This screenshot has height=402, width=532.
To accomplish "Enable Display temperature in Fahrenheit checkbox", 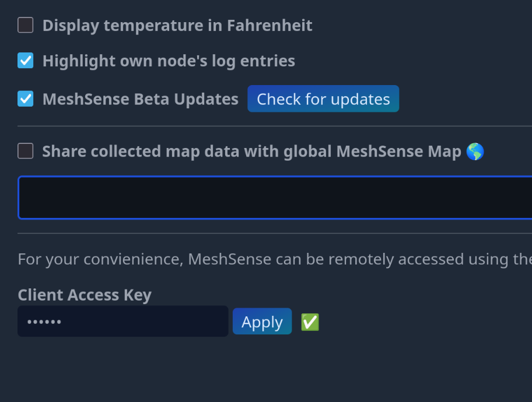I will pyautogui.click(x=26, y=26).
